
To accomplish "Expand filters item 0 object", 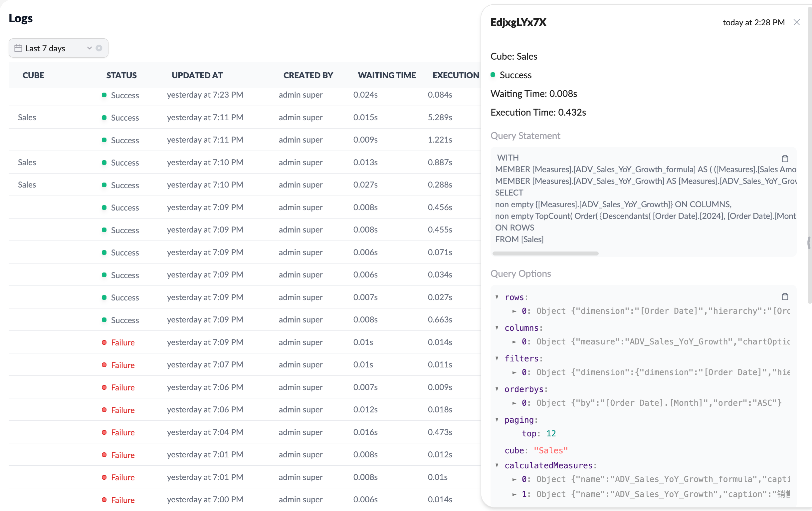I will click(x=514, y=372).
